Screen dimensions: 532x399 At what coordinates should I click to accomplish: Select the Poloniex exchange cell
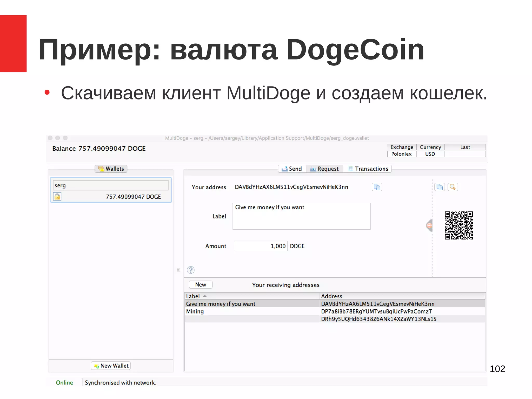[402, 154]
